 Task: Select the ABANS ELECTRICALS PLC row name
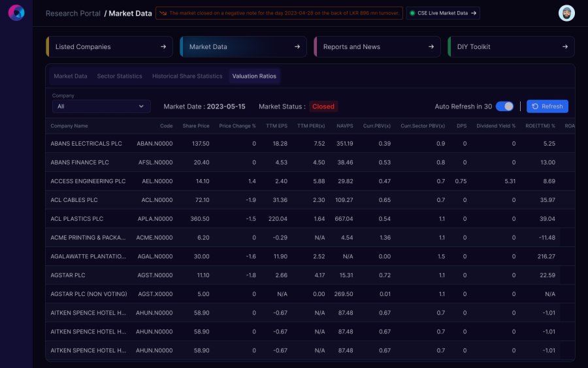[x=86, y=144]
